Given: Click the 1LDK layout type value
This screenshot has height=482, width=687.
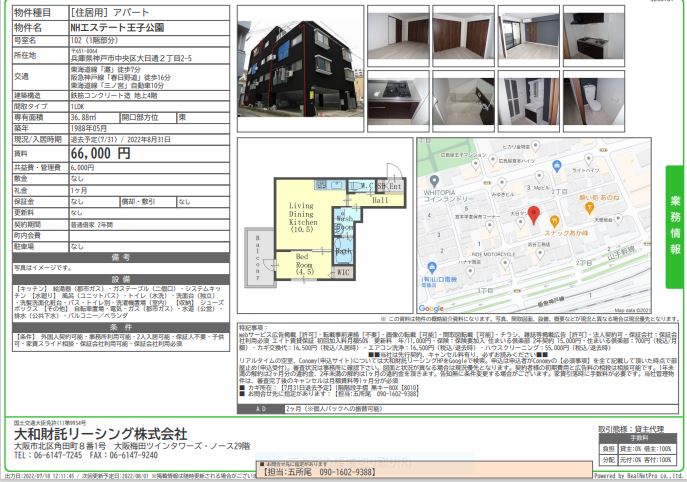Looking at the screenshot, I should (x=77, y=106).
